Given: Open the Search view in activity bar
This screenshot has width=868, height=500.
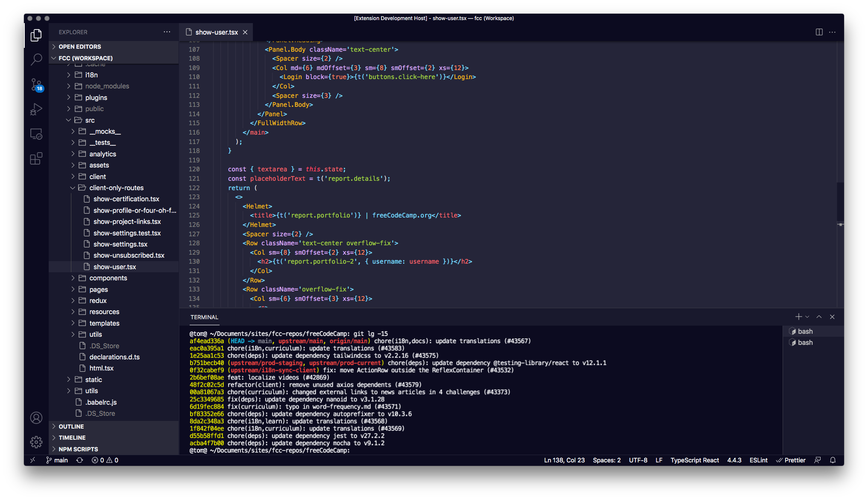Looking at the screenshot, I should point(36,59).
